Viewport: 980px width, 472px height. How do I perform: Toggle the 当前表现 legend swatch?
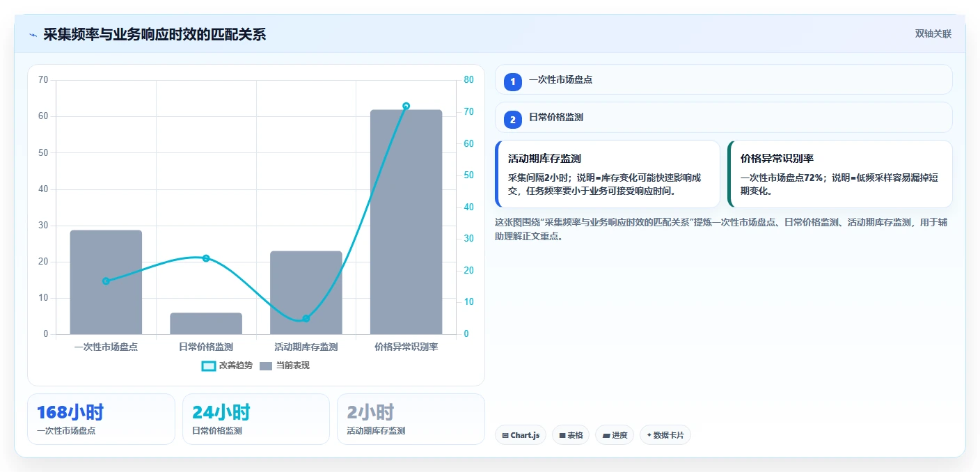pos(266,365)
